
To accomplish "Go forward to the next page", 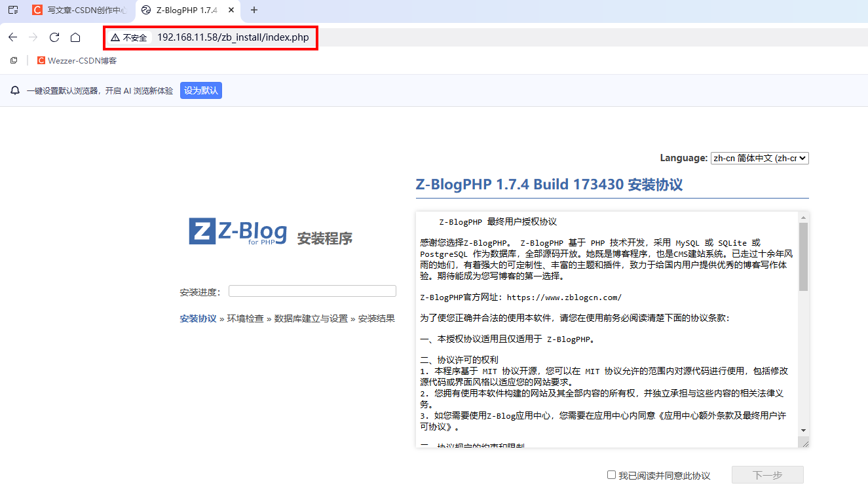I will point(33,37).
